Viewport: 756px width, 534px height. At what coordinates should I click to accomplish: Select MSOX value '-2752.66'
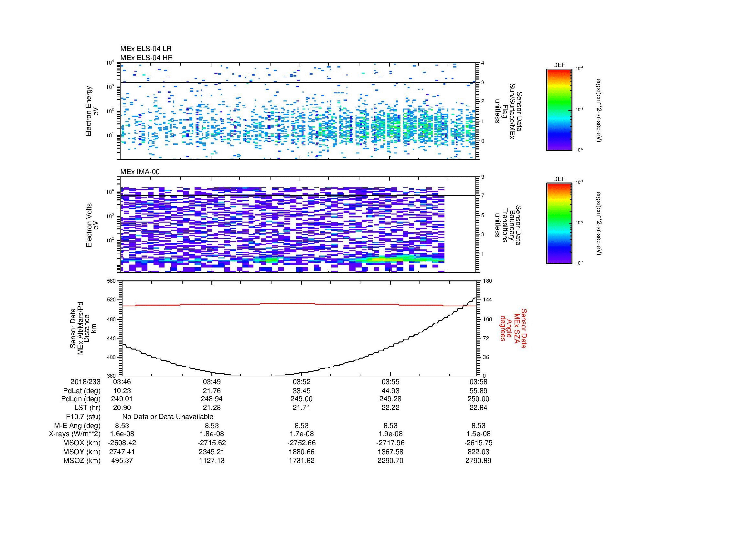pyautogui.click(x=301, y=443)
